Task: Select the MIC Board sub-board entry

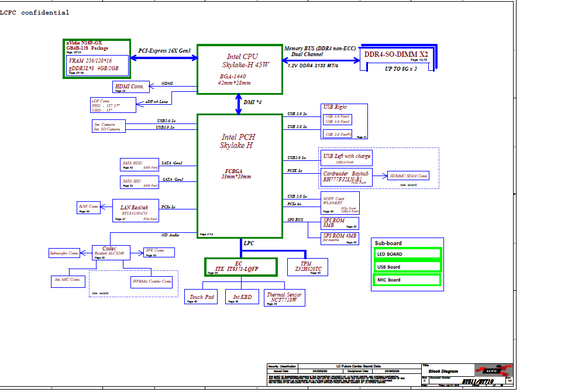Action: click(x=407, y=280)
